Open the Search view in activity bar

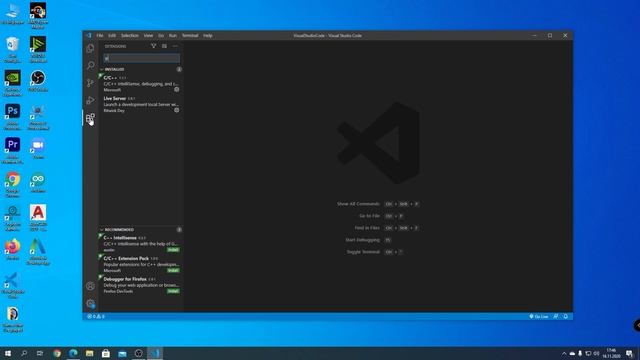[90, 65]
